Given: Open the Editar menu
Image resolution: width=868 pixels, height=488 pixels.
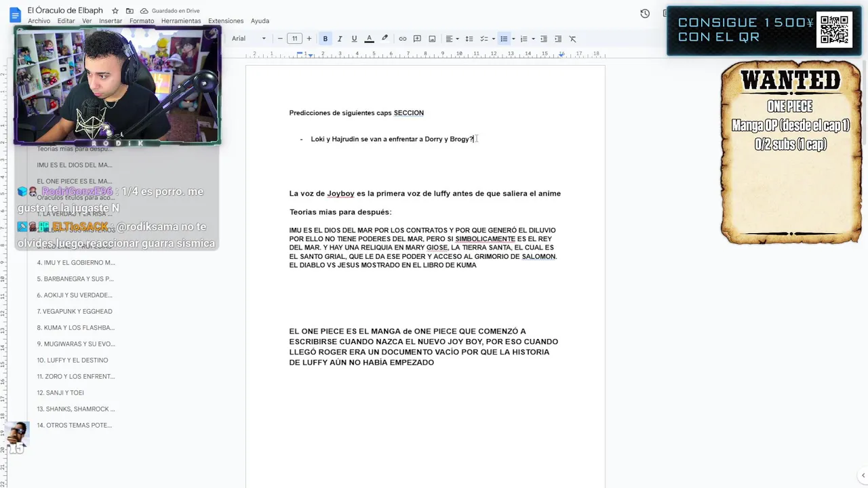Looking at the screenshot, I should pyautogui.click(x=66, y=21).
